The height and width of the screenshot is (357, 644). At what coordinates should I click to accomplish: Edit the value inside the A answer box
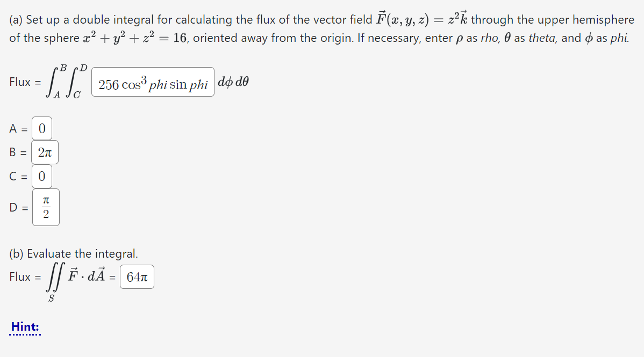[x=41, y=128]
